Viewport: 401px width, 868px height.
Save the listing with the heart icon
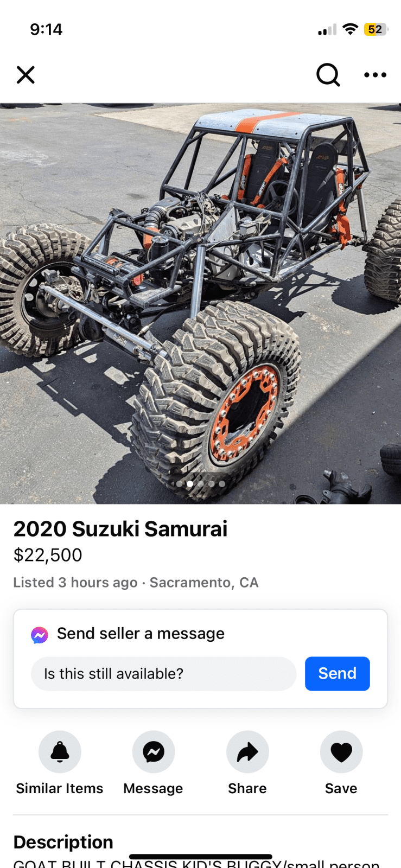[x=341, y=751]
